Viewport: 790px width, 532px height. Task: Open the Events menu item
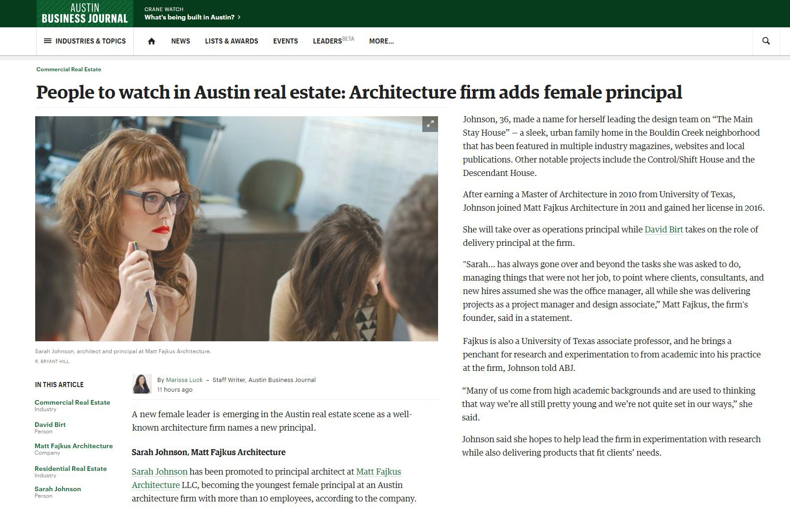click(285, 41)
